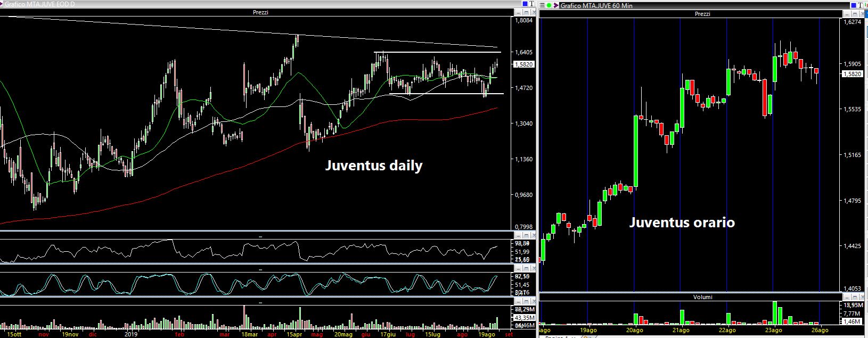Click the blue square icon in the 60 Min chart title bar
The height and width of the screenshot is (338, 868).
coord(854,5)
